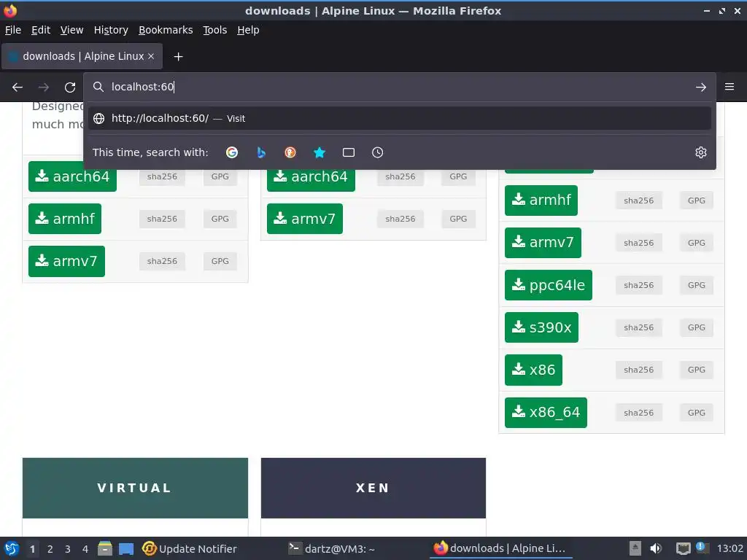
Task: Download the ppc64le image
Action: tap(549, 285)
